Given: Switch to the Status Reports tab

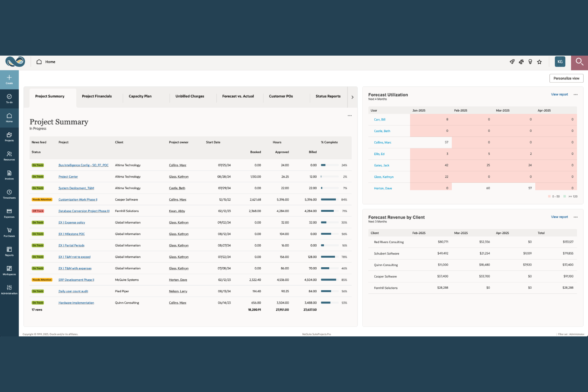Looking at the screenshot, I should (x=328, y=97).
